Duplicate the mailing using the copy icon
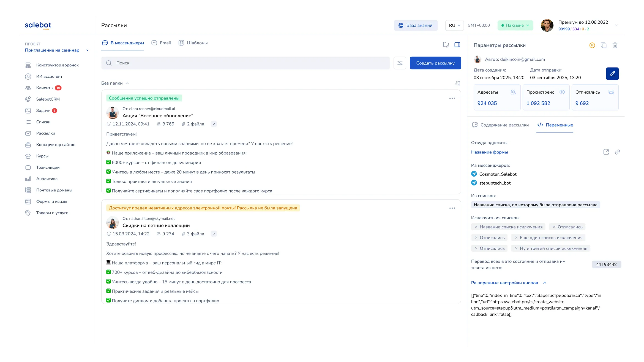Viewport: 644px width, 362px height. click(x=604, y=45)
